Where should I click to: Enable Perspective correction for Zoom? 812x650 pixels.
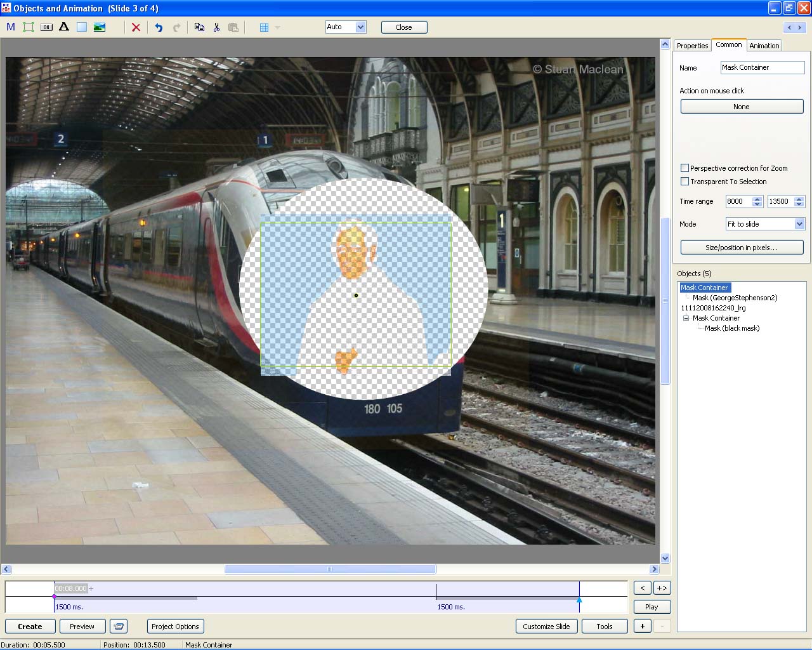pyautogui.click(x=685, y=168)
